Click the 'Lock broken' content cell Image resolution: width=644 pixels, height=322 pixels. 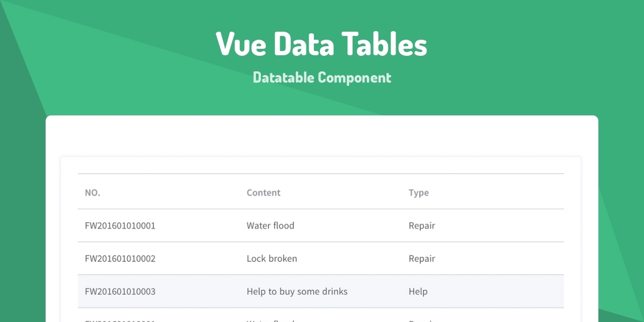[x=272, y=258]
